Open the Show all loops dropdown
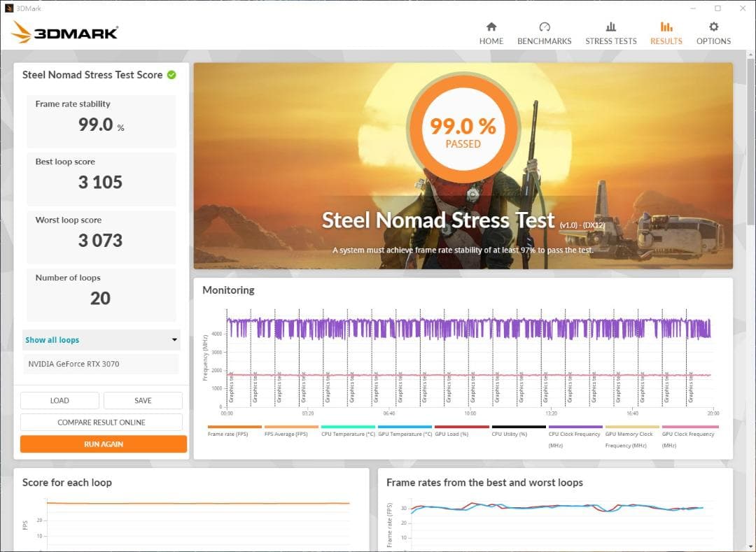Image resolution: width=756 pixels, height=552 pixels. pos(101,340)
